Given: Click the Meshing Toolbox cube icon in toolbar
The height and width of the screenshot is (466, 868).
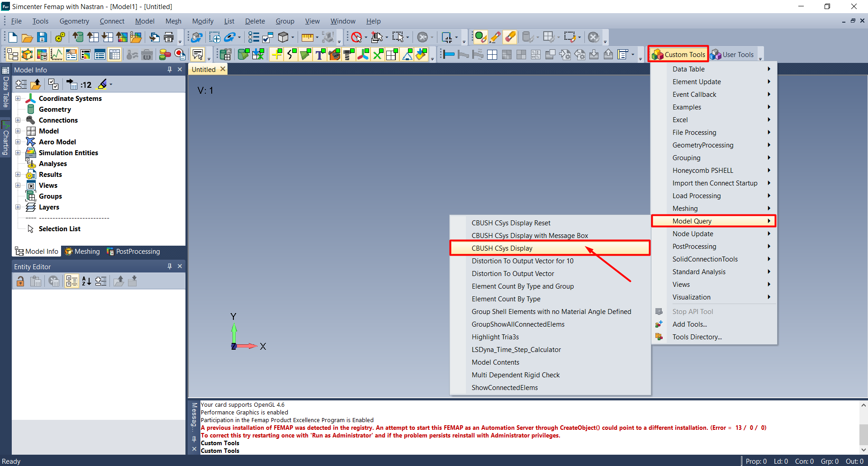Looking at the screenshot, I should click(27, 55).
